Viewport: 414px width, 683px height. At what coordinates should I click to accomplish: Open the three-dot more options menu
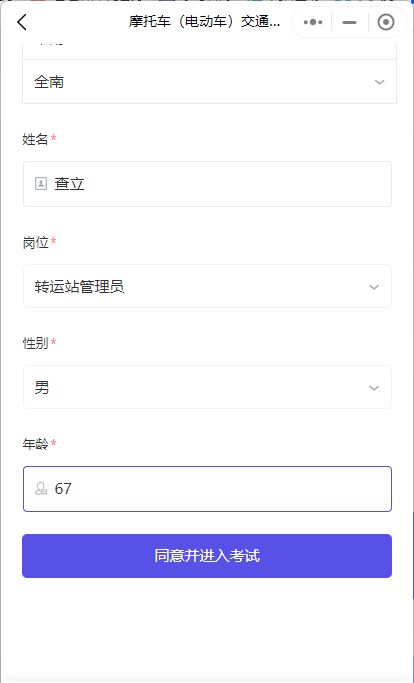[x=313, y=22]
